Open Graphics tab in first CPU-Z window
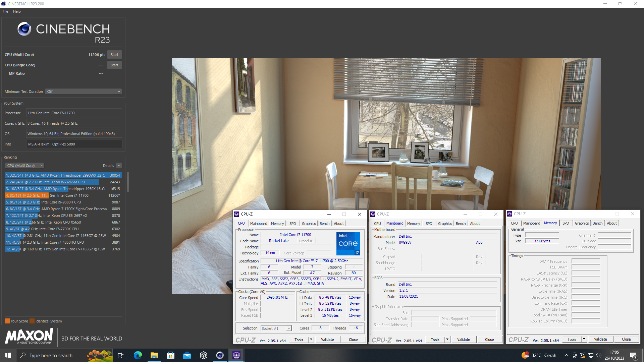This screenshot has height=362, width=644. pos(309,224)
